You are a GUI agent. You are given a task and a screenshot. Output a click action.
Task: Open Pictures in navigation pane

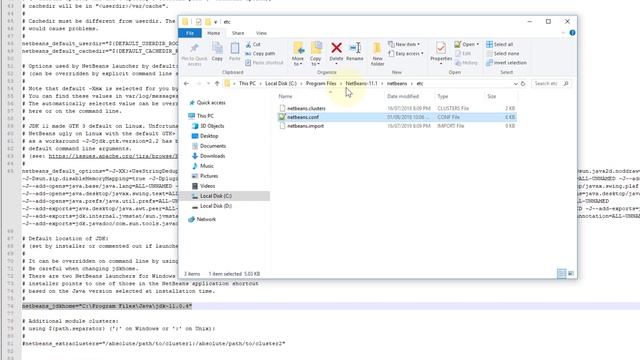209,176
